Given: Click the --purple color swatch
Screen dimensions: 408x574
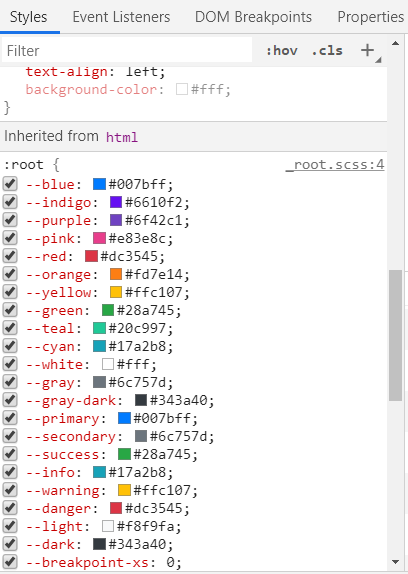Looking at the screenshot, I should (x=116, y=220).
